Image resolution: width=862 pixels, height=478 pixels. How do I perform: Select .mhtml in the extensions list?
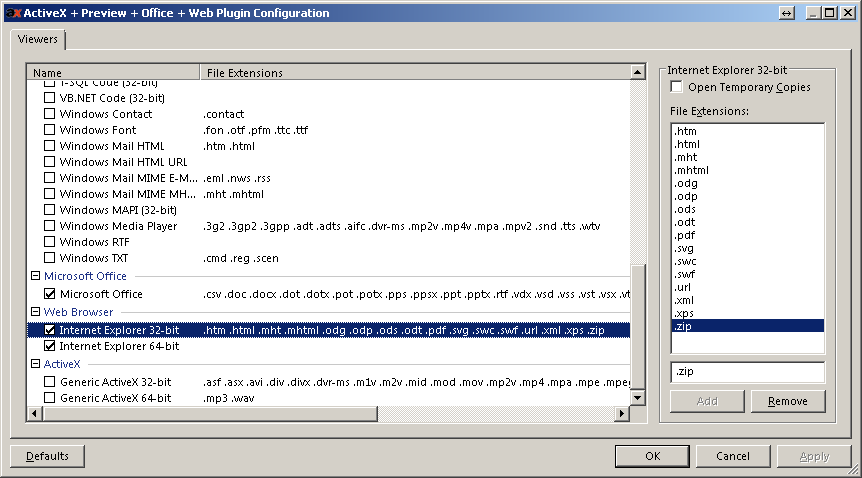pyautogui.click(x=748, y=170)
